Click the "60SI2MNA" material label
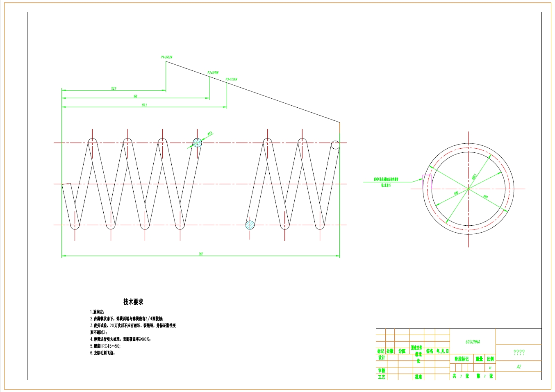 click(473, 342)
